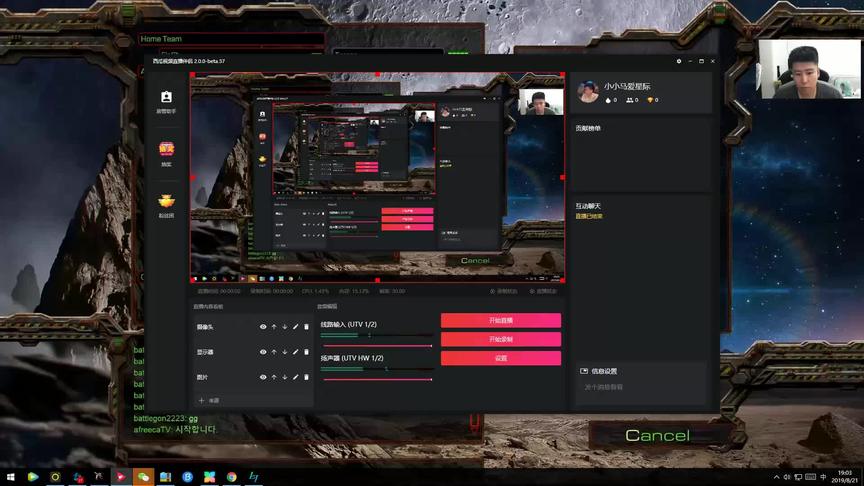This screenshot has height=486, width=864.
Task: Select the 图片 source row label
Action: [202, 377]
